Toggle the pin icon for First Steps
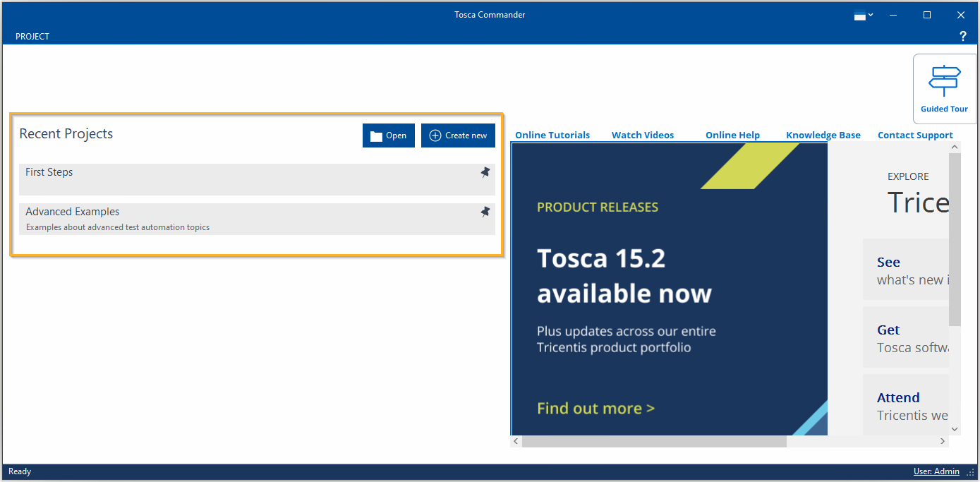980x482 pixels. (485, 172)
